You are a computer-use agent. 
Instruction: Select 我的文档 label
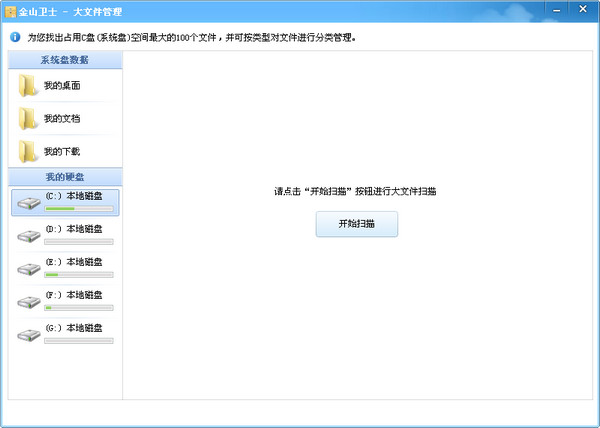pyautogui.click(x=62, y=119)
